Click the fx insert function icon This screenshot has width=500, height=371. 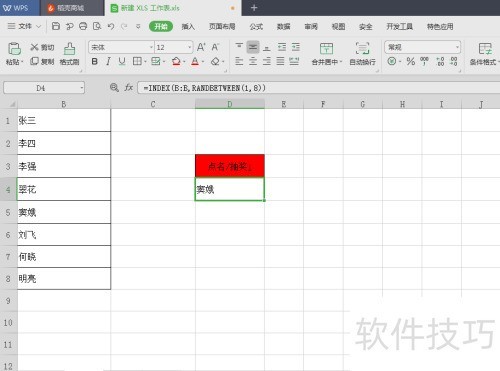tap(129, 88)
